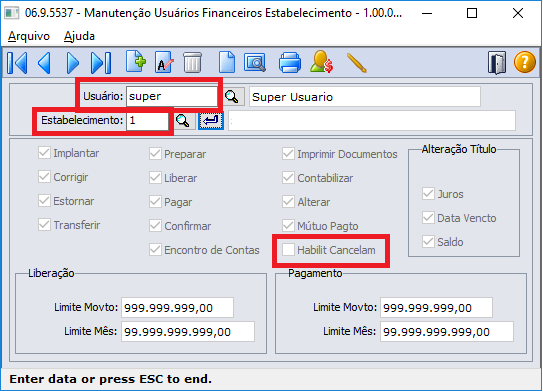
Task: Toggle the Mútuo Pagto checkbox
Action: [288, 226]
